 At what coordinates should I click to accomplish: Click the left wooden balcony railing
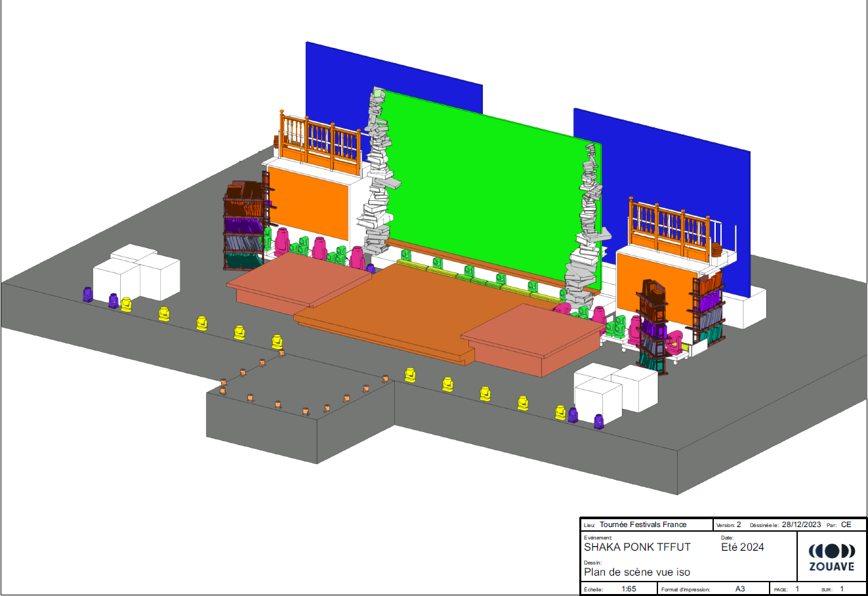pos(320,141)
